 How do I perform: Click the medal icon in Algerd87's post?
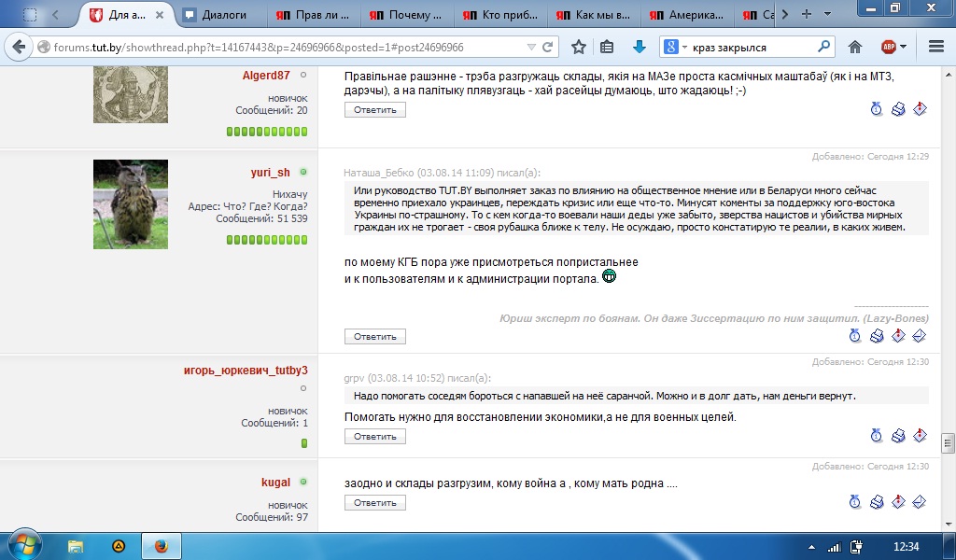pos(876,109)
